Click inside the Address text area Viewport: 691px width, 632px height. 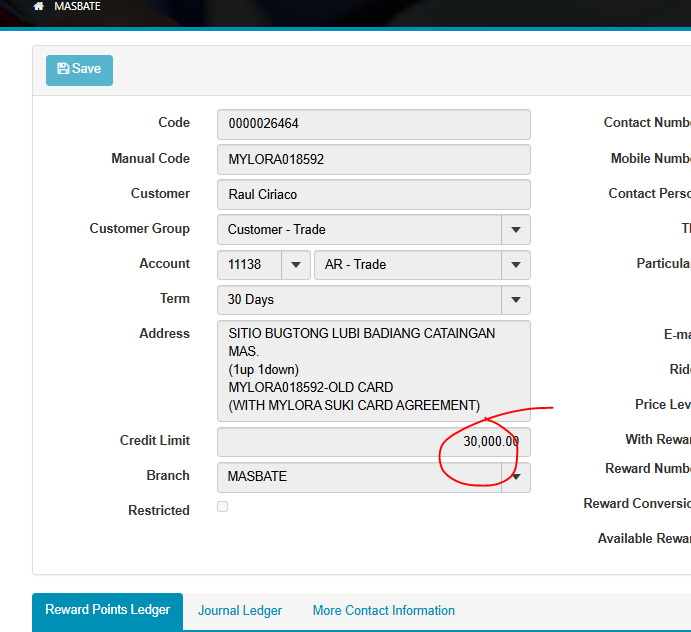pyautogui.click(x=373, y=370)
